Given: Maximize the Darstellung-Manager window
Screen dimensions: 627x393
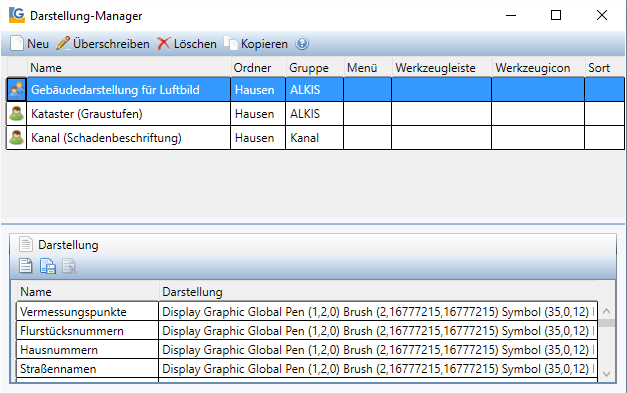Looking at the screenshot, I should (x=556, y=15).
